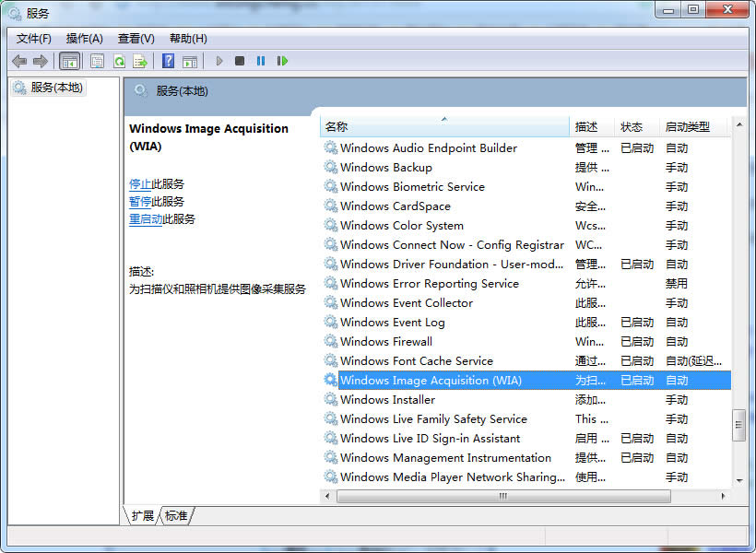
Task: Click the Back navigation arrow
Action: coord(18,61)
